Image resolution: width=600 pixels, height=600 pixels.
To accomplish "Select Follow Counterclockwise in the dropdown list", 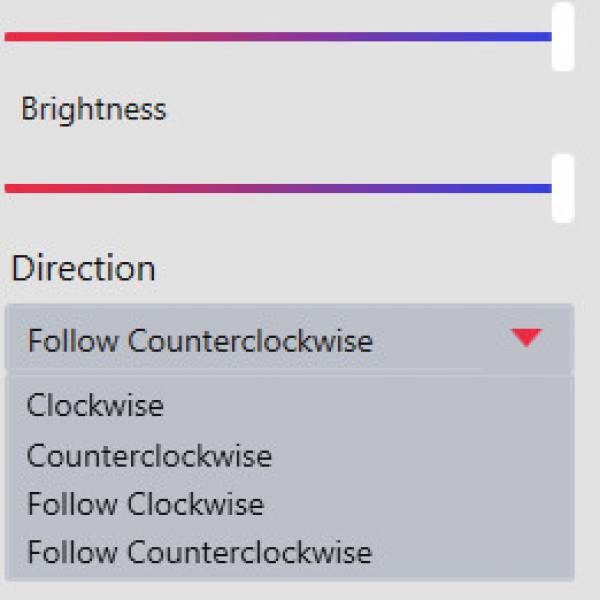I will tap(199, 552).
